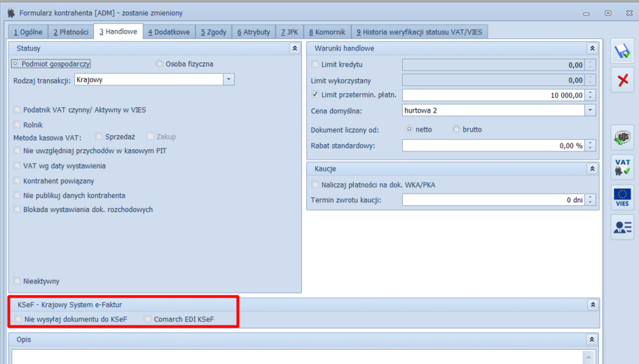Select the 3 Handlowe tab
Image resolution: width=639 pixels, height=364 pixels.
click(x=118, y=31)
